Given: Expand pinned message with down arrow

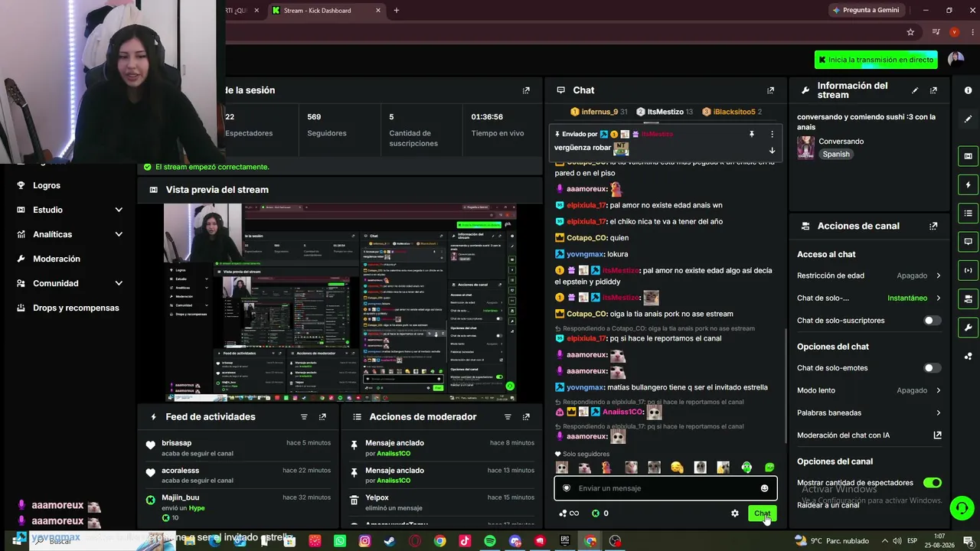Looking at the screenshot, I should coord(772,150).
